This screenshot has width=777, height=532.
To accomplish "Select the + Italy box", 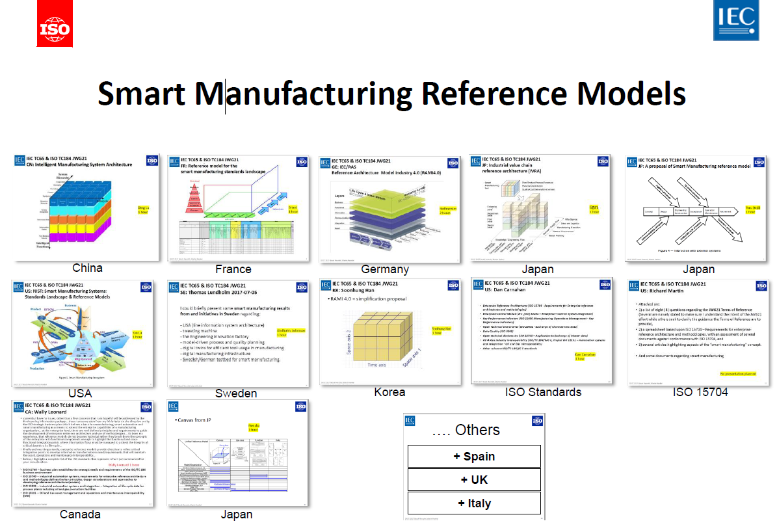I will pyautogui.click(x=475, y=503).
